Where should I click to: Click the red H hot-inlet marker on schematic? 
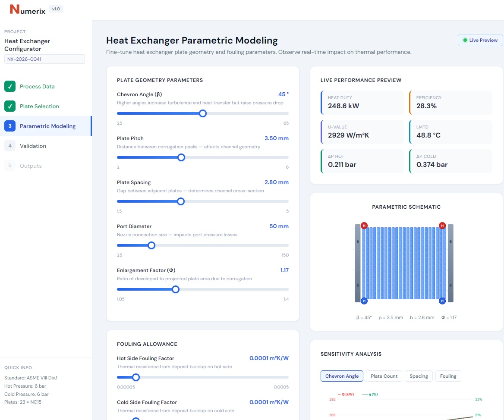[364, 226]
